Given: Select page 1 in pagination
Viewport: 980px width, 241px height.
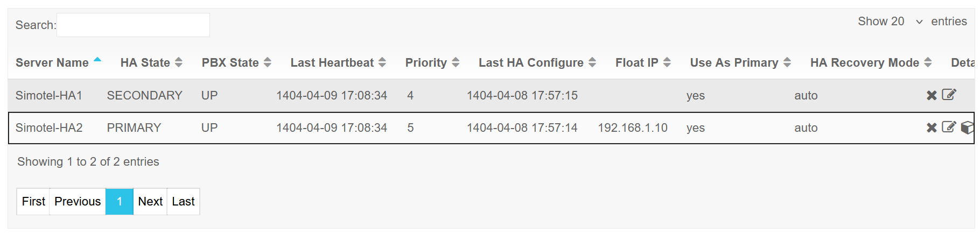Looking at the screenshot, I should [x=120, y=202].
